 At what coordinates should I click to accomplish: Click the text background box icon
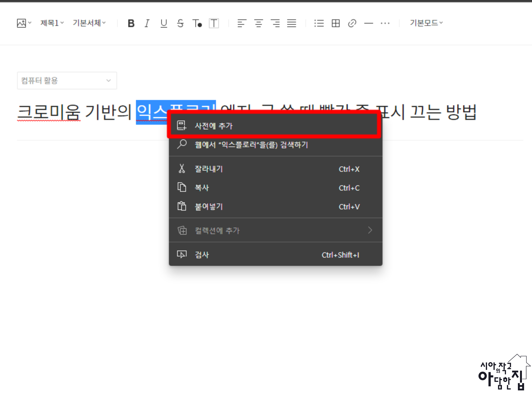214,23
